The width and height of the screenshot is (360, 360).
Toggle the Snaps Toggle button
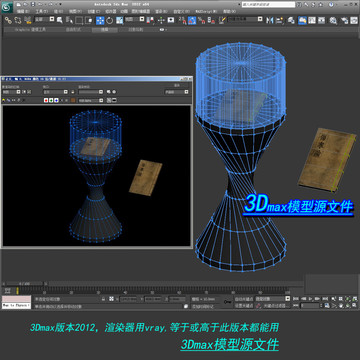coord(182,20)
